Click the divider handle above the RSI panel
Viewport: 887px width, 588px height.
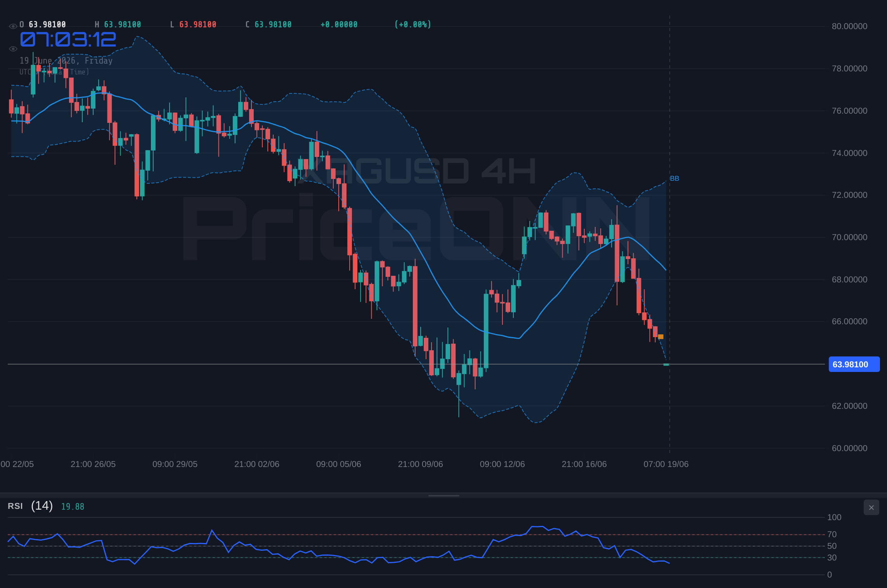(x=443, y=495)
